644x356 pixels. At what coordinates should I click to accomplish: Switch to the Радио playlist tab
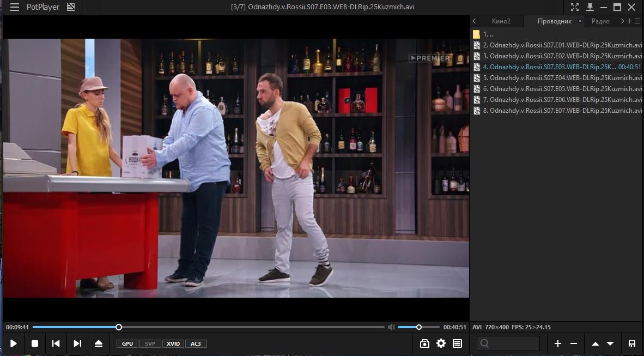600,21
